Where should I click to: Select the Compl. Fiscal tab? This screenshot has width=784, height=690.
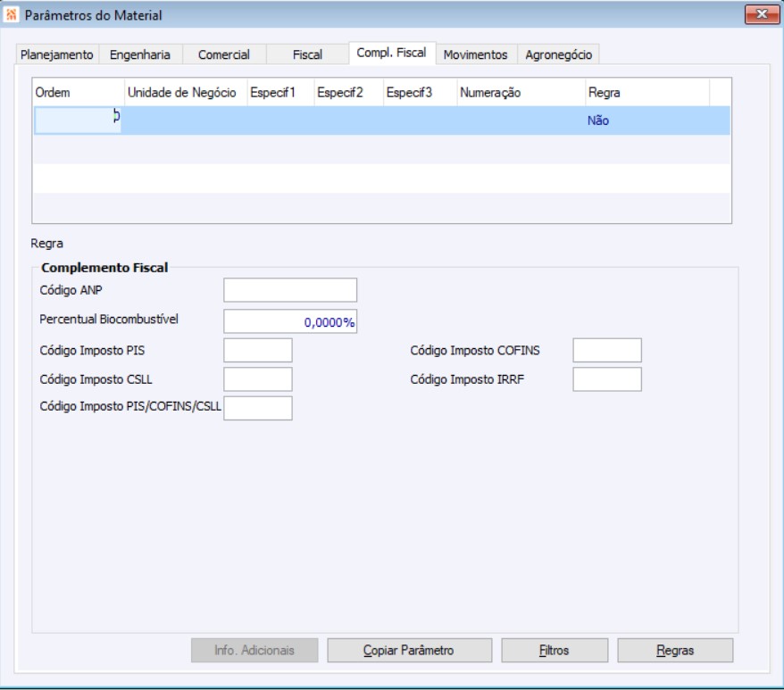[391, 53]
